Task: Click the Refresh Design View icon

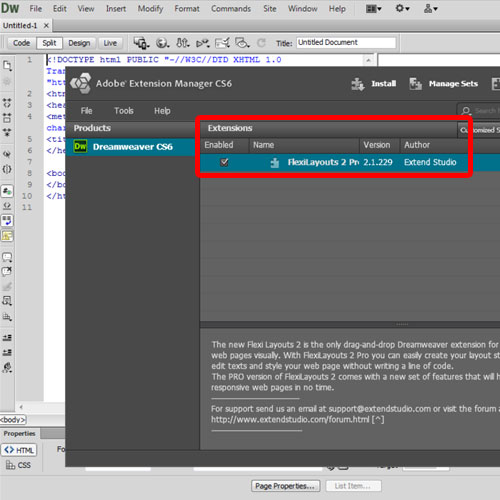Action: pyautogui.click(x=261, y=43)
